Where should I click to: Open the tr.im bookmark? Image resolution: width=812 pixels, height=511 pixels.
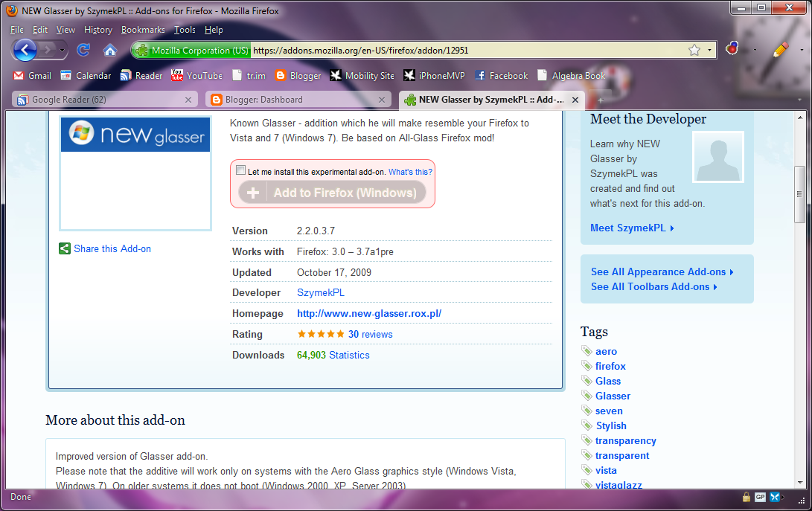[x=249, y=76]
